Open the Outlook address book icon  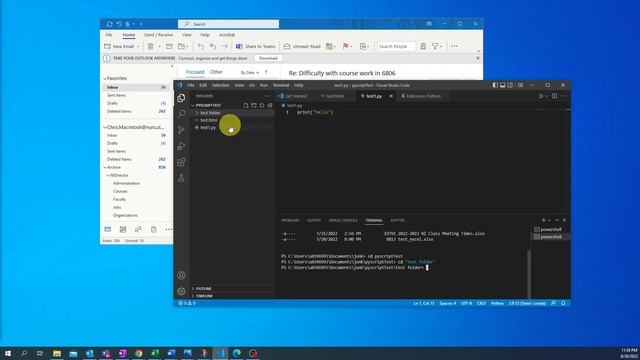[x=423, y=47]
